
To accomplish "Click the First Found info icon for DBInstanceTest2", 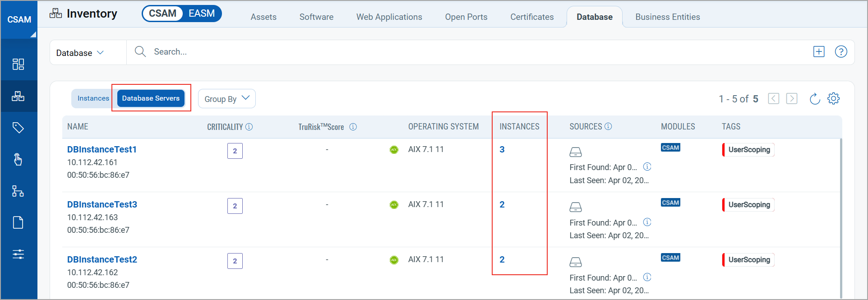I will tap(647, 277).
